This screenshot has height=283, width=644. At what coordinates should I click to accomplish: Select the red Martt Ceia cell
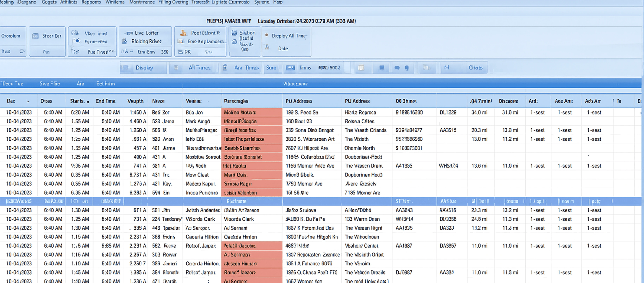click(252, 175)
